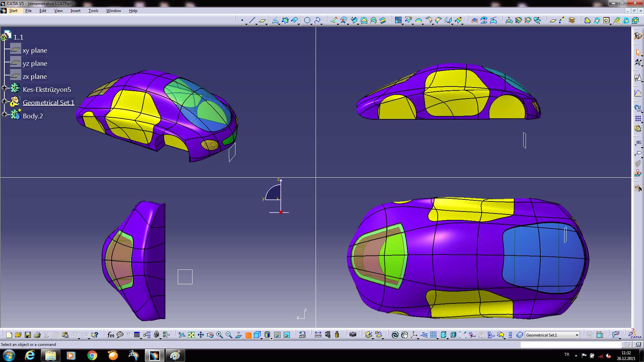Select the Line creation tool
The width and height of the screenshot is (644, 362).
pyautogui.click(x=252, y=20)
